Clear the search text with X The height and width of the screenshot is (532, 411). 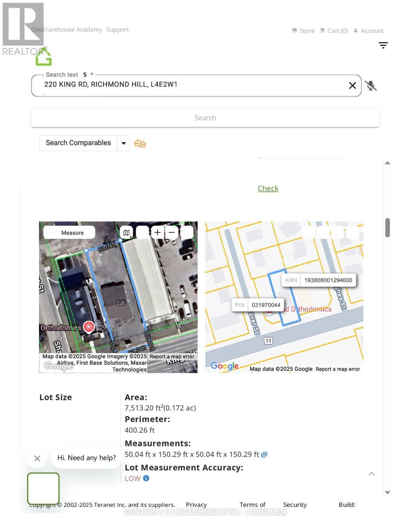coord(352,86)
